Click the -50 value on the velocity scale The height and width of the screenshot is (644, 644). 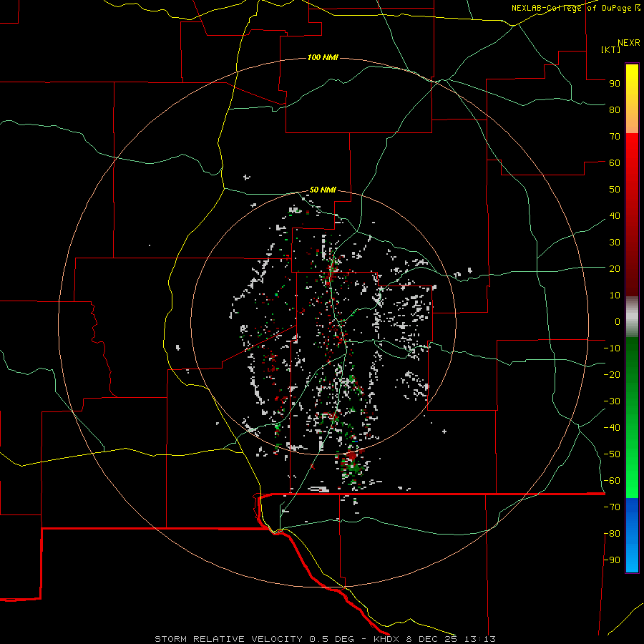click(612, 454)
